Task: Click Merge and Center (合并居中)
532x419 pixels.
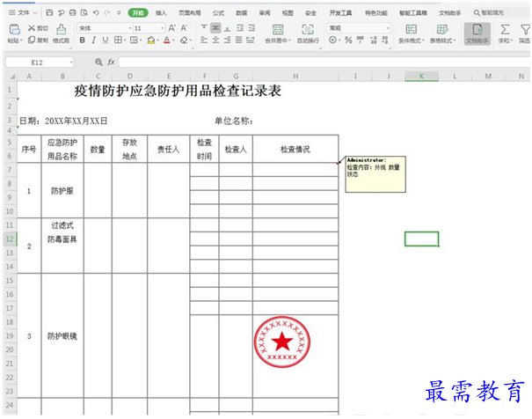Action: click(x=278, y=33)
